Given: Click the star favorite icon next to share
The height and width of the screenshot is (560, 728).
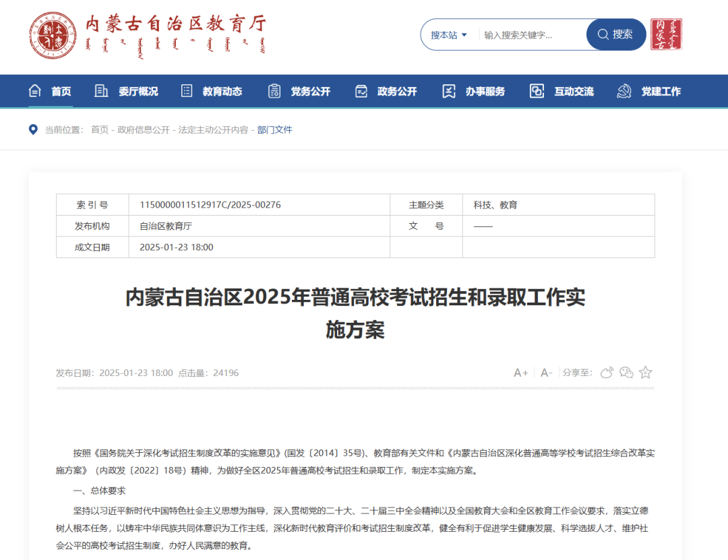Looking at the screenshot, I should (x=645, y=372).
